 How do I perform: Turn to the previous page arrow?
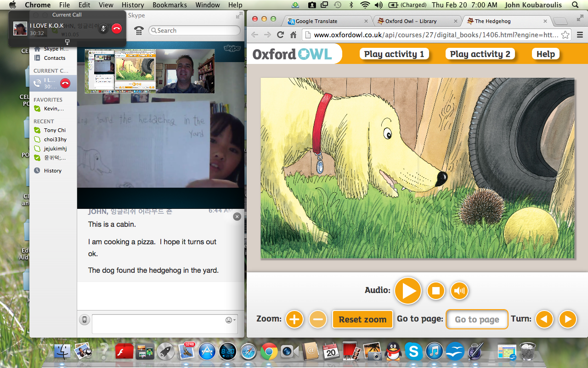(544, 319)
